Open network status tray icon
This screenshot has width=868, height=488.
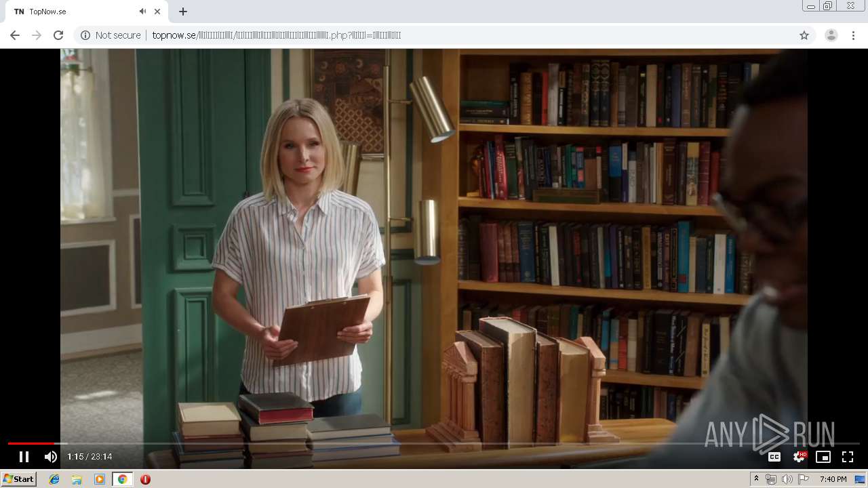(x=771, y=479)
